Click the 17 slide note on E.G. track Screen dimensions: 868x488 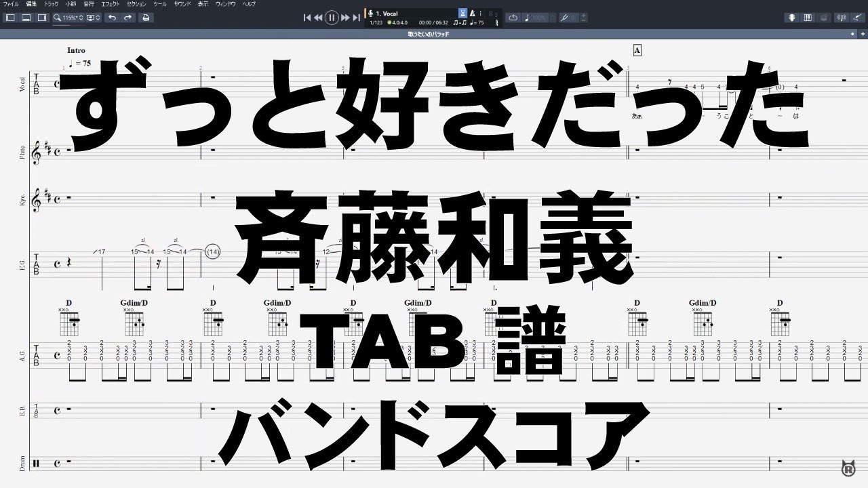[x=100, y=251]
